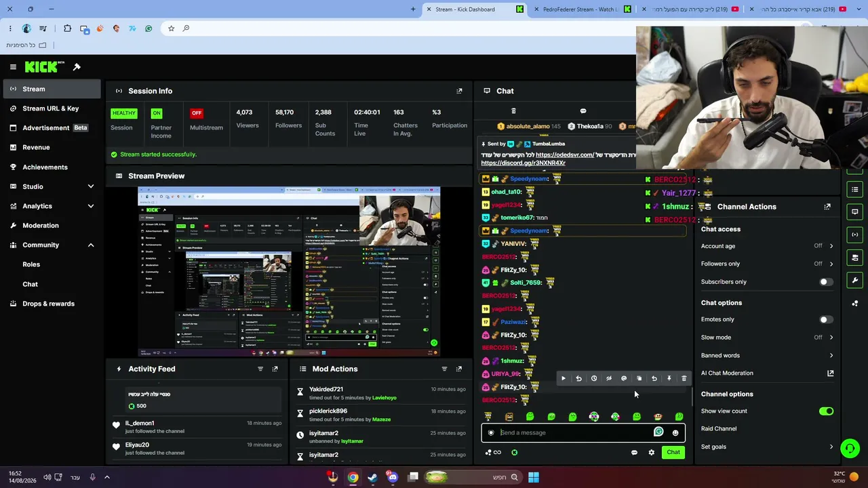Open the green headset support button
This screenshot has width=868, height=488.
(850, 449)
